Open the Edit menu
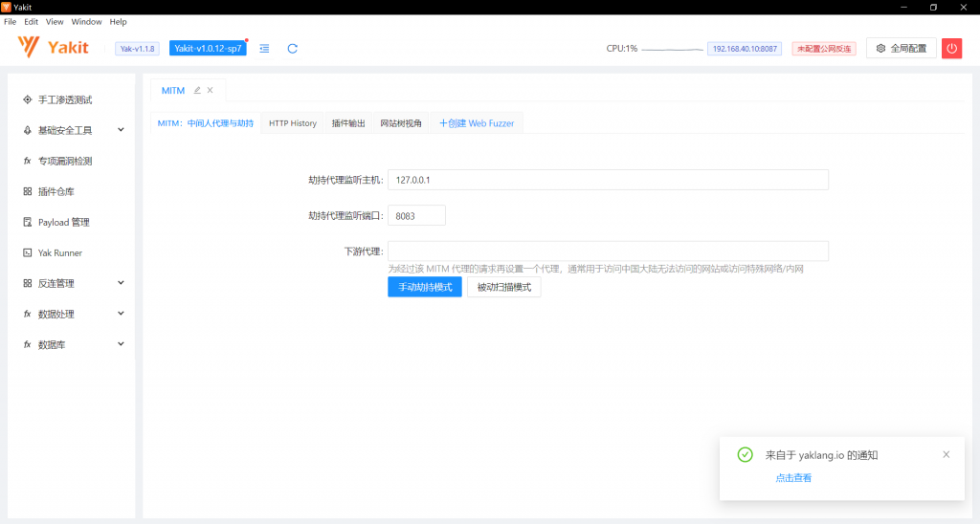This screenshot has width=980, height=524. pos(32,21)
